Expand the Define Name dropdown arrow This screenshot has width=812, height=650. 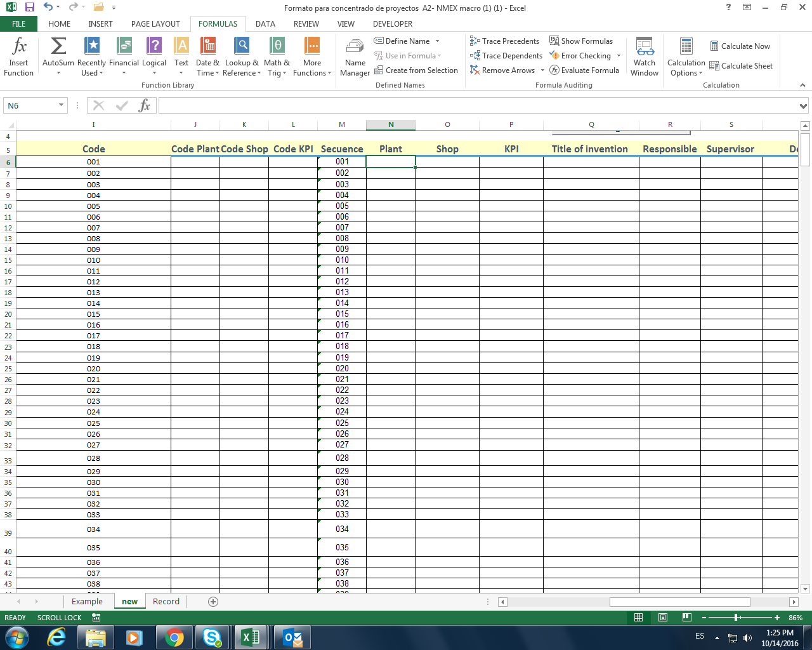tap(437, 41)
